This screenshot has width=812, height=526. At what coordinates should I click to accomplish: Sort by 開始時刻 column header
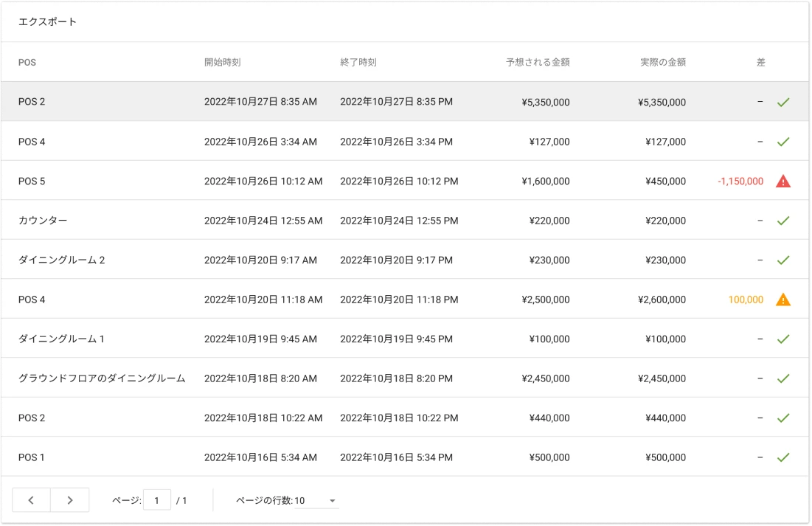coord(222,62)
